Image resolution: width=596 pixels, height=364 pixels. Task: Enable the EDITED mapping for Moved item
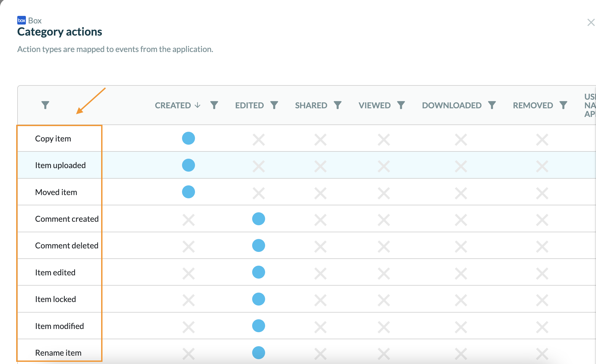point(258,192)
